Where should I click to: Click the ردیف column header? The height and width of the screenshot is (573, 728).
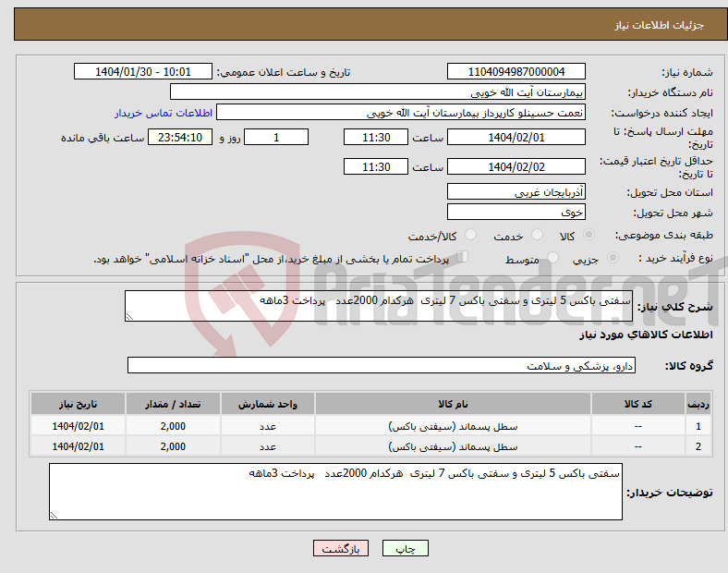tap(698, 404)
